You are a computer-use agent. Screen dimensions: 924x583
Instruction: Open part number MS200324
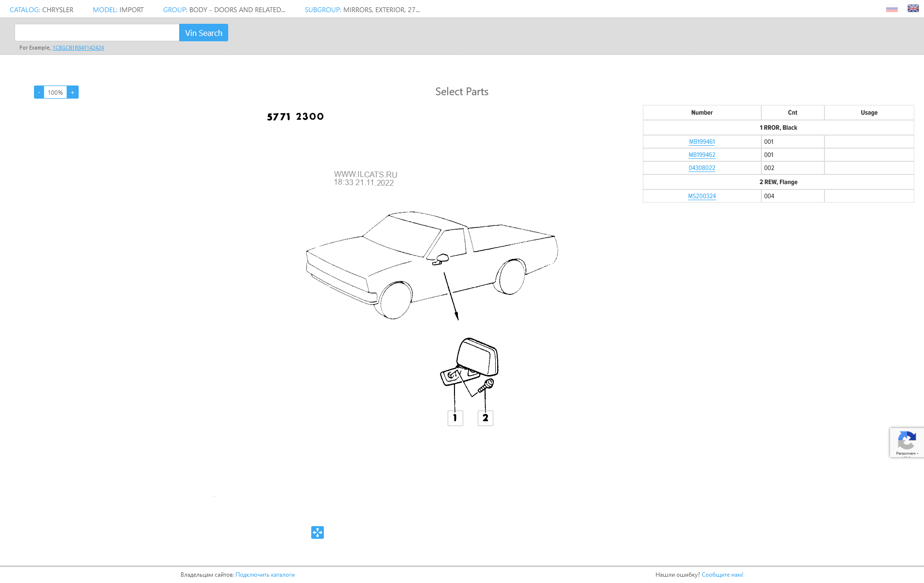point(702,196)
